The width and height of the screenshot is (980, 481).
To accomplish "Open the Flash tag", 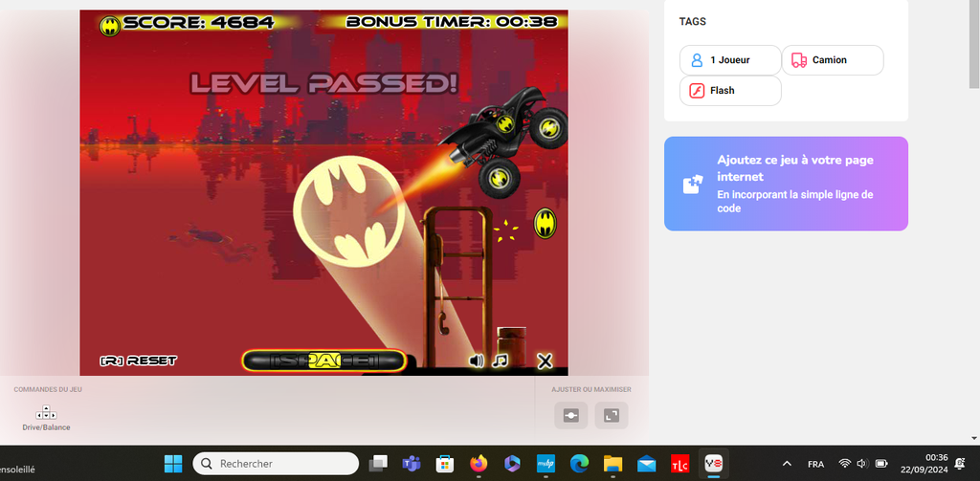I will pyautogui.click(x=730, y=91).
